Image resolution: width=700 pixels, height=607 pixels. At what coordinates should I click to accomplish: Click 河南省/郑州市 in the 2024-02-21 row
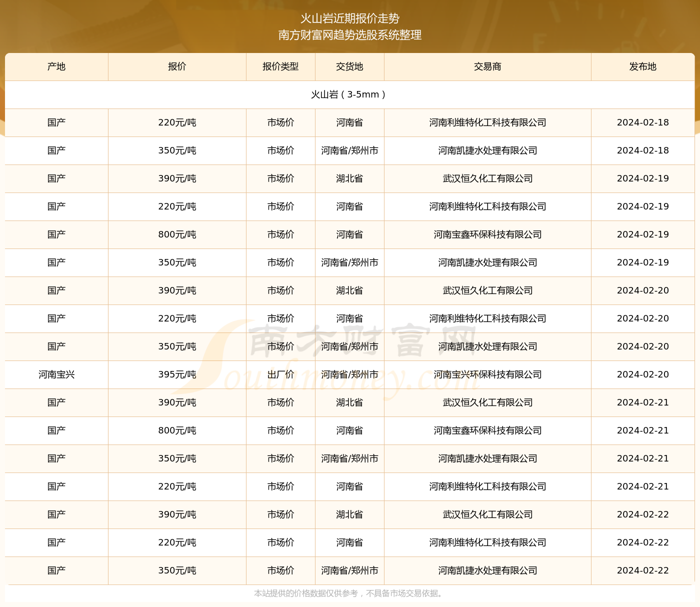[349, 458]
